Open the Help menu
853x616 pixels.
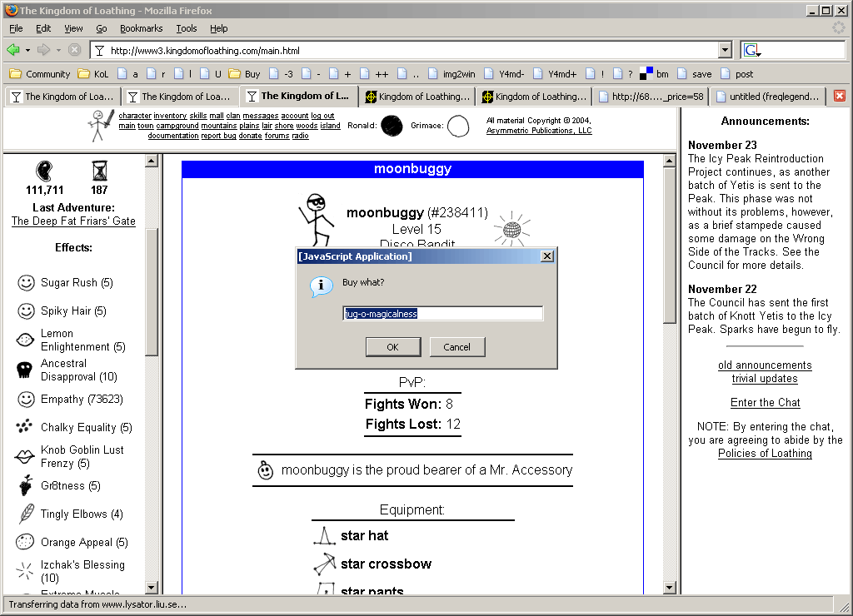pos(219,28)
